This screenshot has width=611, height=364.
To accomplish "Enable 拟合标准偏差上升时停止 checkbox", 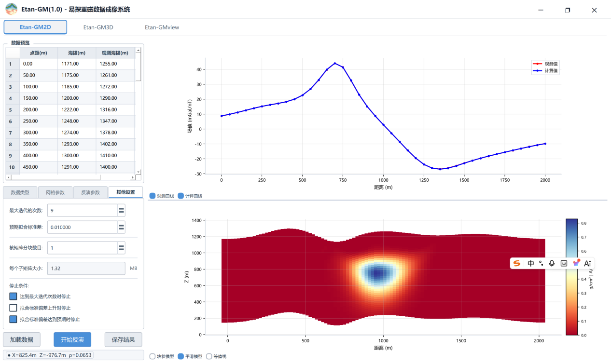I will click(x=13, y=308).
